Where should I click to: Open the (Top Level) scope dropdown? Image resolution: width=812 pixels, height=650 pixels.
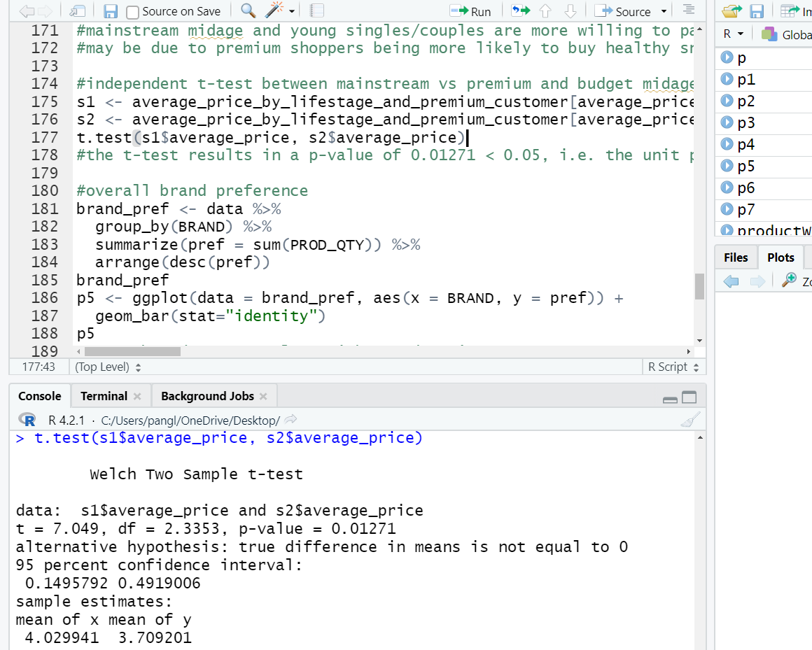108,367
